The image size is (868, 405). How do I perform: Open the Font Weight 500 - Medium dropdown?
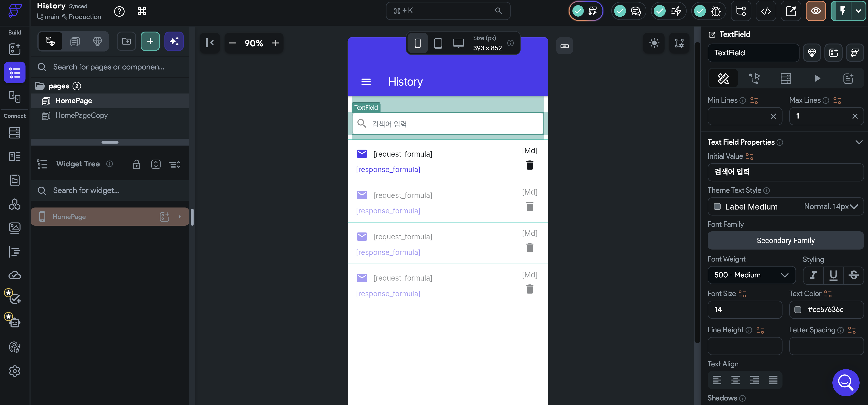[751, 275]
